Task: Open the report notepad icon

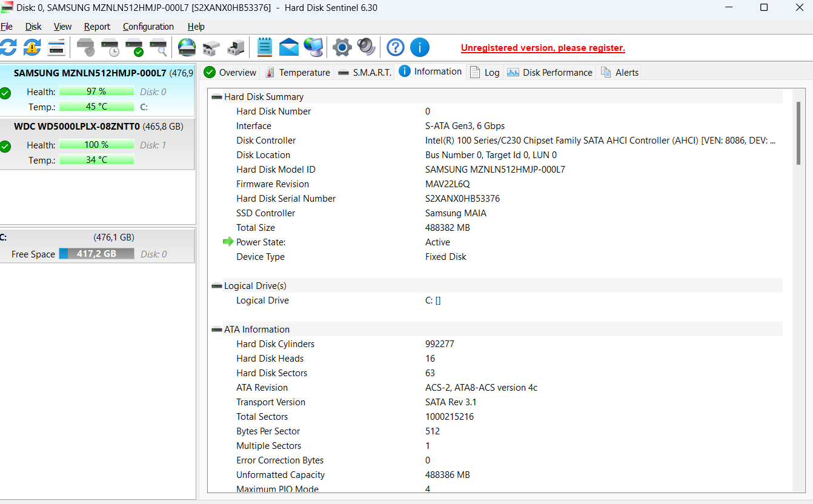Action: click(264, 47)
